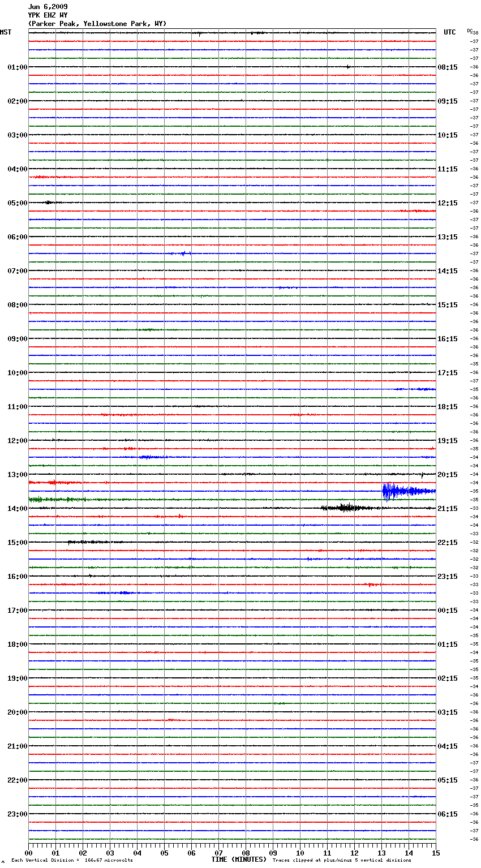481x868 pixels.
Task: Select the 07:00 MST time label
Action: point(17,271)
